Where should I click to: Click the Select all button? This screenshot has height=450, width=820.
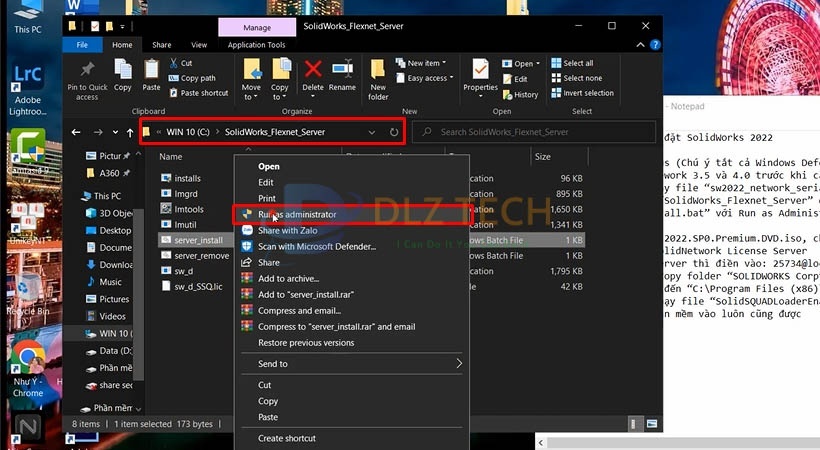point(577,63)
